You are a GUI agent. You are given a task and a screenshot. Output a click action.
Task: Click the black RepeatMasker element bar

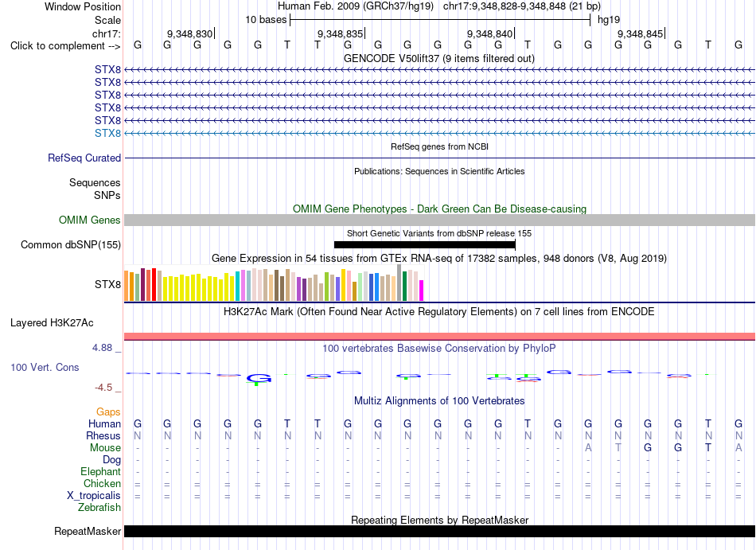[439, 531]
